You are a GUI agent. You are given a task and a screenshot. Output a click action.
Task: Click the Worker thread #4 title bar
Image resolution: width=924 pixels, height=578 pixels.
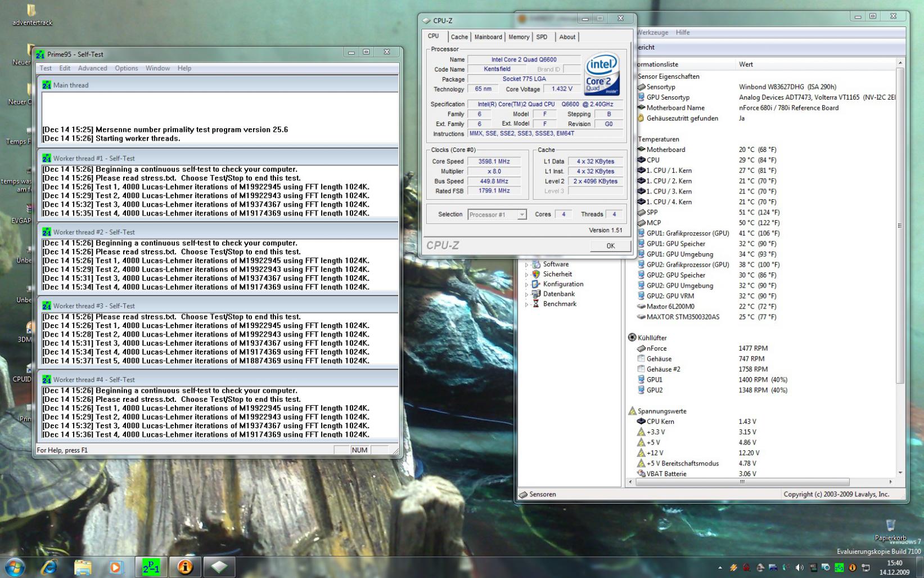[x=218, y=379]
